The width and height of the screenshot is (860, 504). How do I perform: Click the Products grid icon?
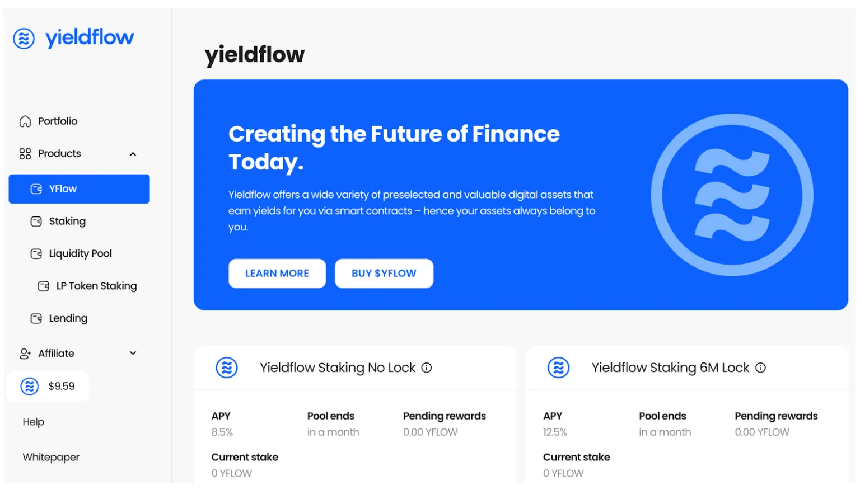[25, 153]
